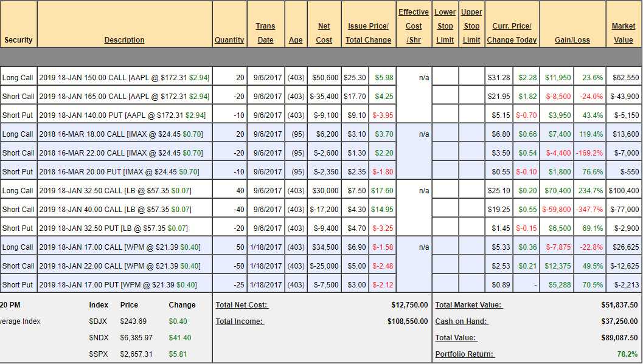
Task: Click the Portfolio Return label
Action: (x=464, y=354)
